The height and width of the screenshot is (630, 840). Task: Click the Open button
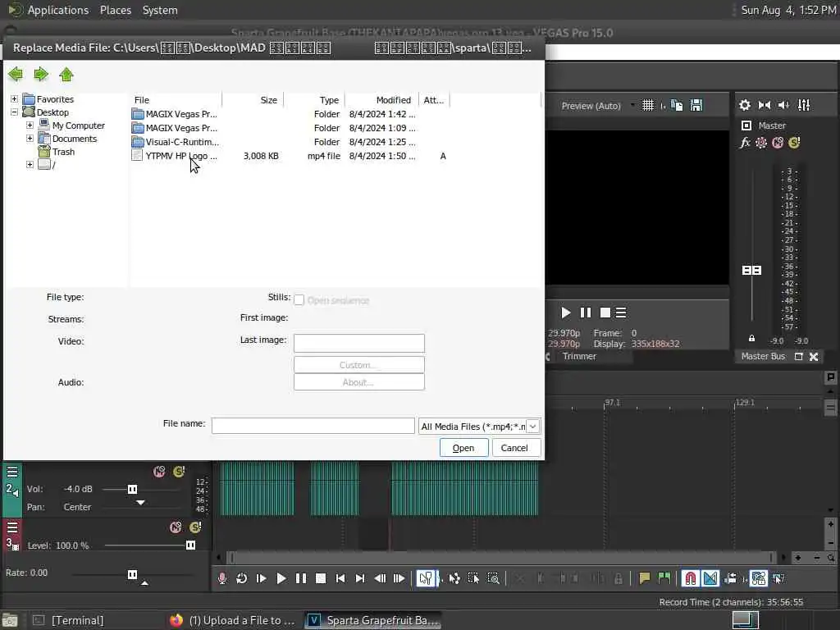pyautogui.click(x=463, y=448)
